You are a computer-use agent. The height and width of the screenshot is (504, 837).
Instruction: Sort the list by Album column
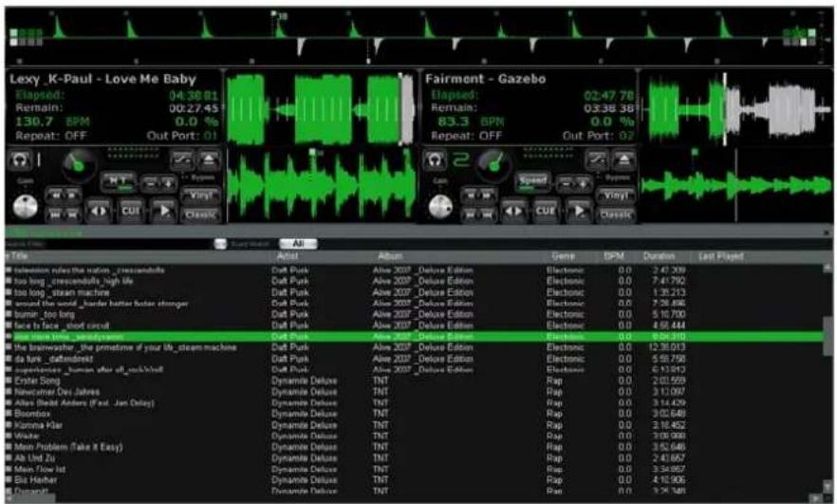[390, 256]
